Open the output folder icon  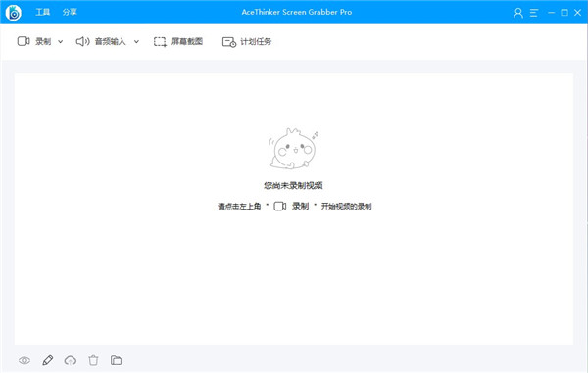click(116, 360)
